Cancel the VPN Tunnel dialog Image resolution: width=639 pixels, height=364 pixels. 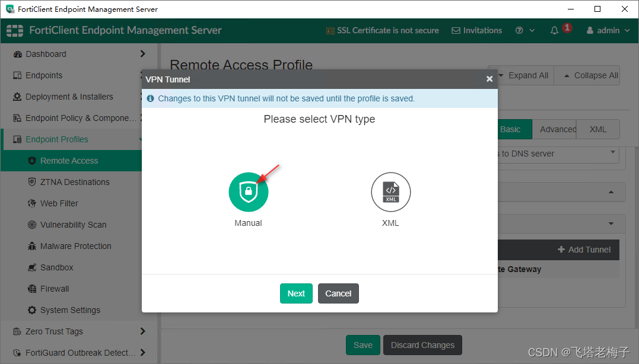pyautogui.click(x=338, y=293)
